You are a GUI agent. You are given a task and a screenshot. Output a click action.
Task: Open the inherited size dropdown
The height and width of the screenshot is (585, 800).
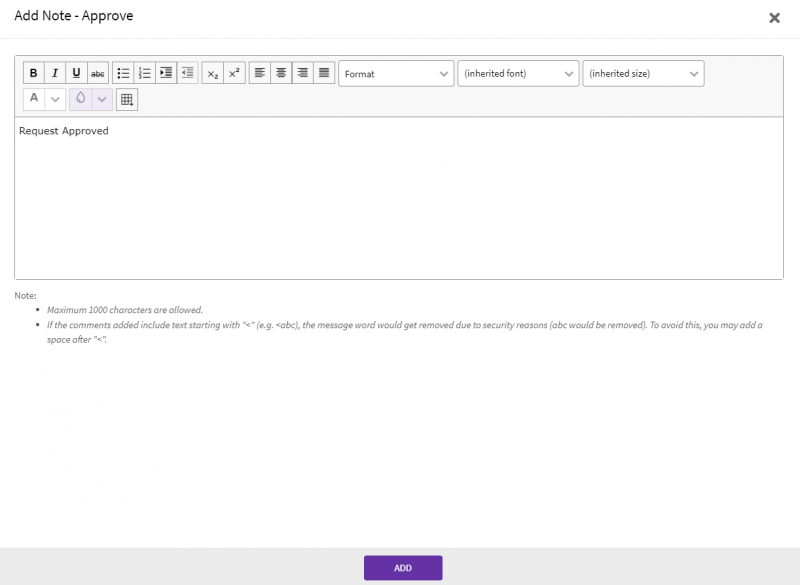643,72
